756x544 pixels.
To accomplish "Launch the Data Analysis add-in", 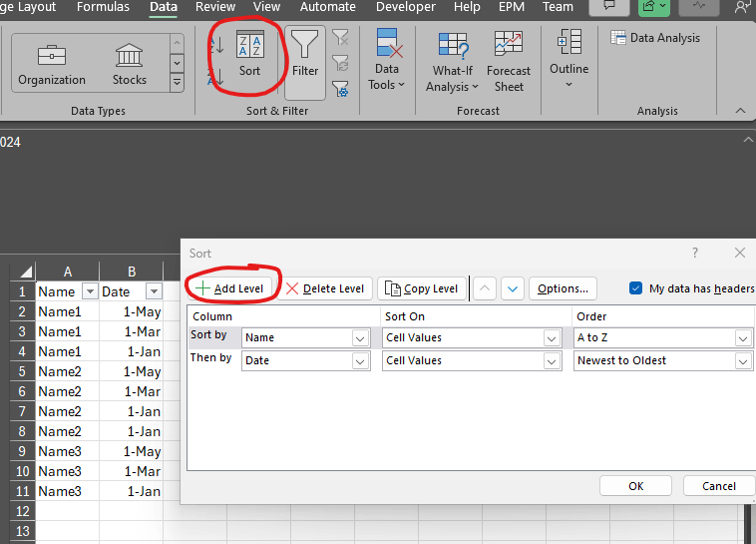I will (x=654, y=38).
